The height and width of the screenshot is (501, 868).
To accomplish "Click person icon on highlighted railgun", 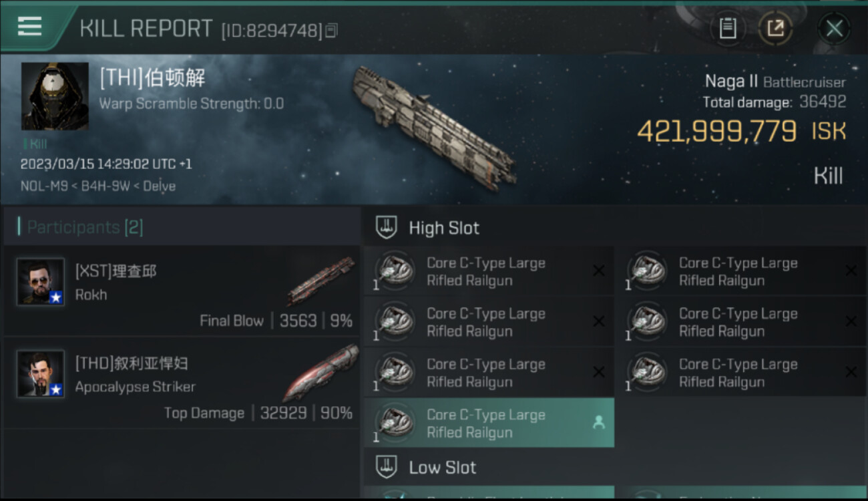I will (x=598, y=422).
